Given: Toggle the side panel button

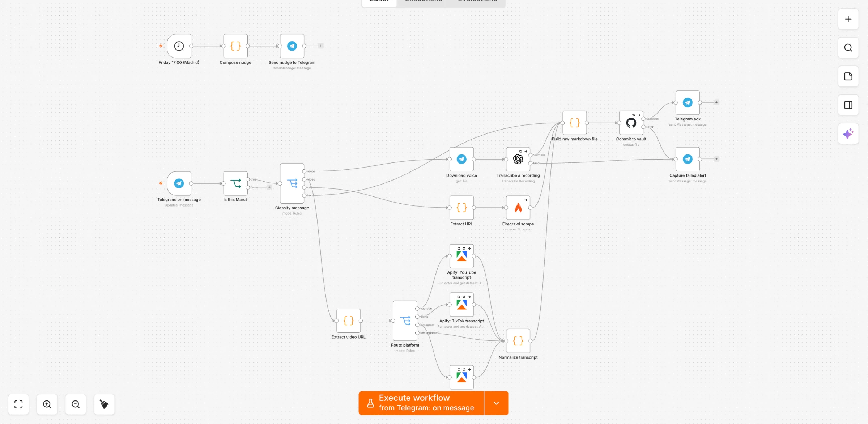Looking at the screenshot, I should (x=848, y=105).
